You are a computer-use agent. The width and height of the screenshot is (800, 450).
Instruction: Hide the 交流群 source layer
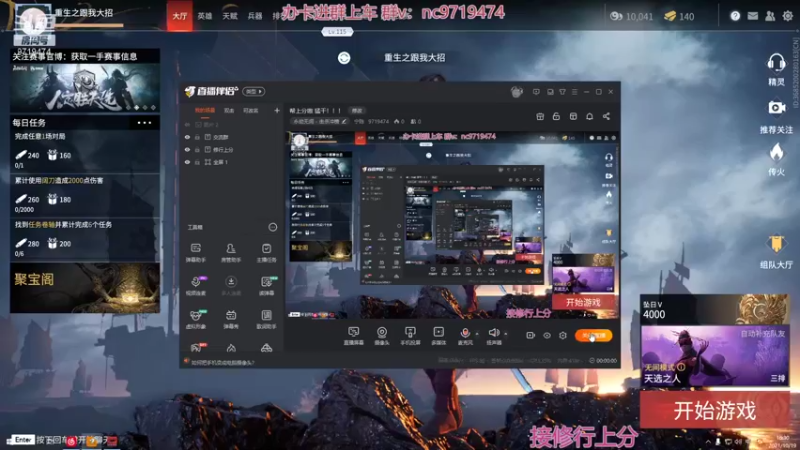[187, 137]
